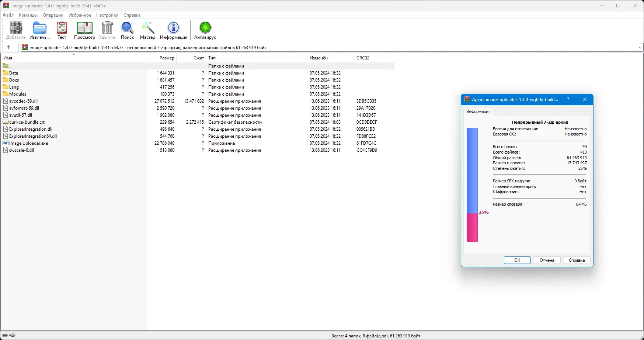Click the Размер в архиве 15 743 497 value

[x=577, y=163]
